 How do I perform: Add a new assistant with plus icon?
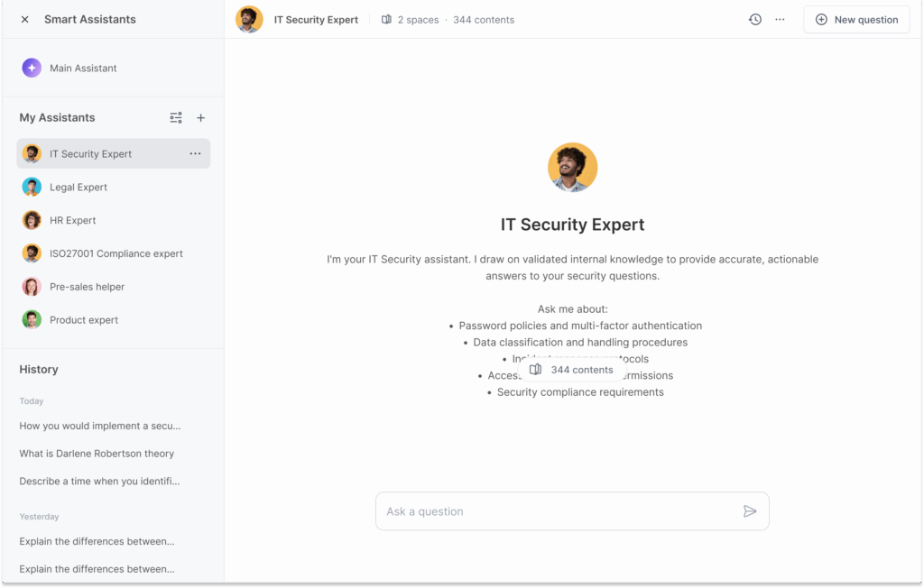[201, 118]
